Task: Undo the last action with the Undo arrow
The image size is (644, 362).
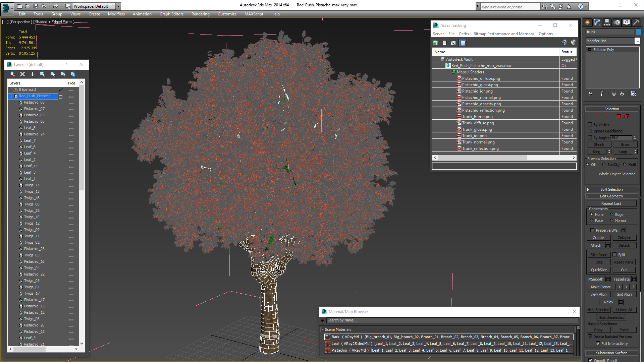Action: pyautogui.click(x=44, y=6)
